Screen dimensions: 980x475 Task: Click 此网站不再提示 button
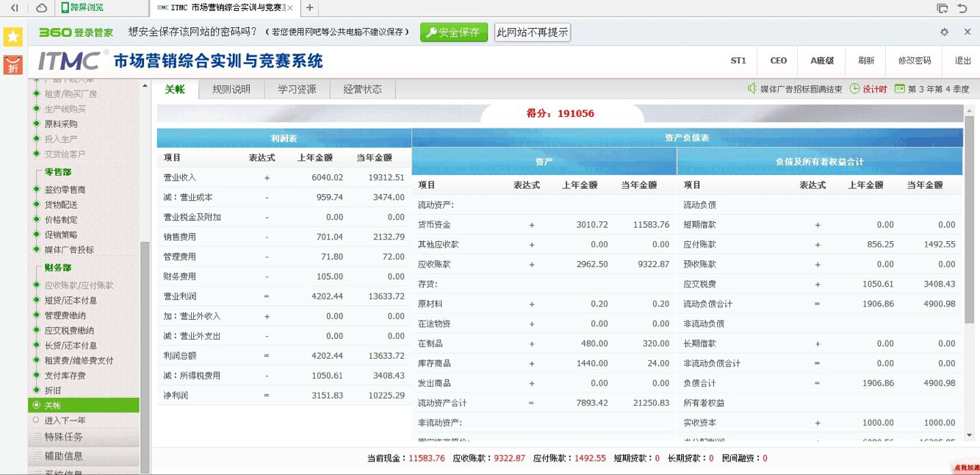tap(533, 32)
